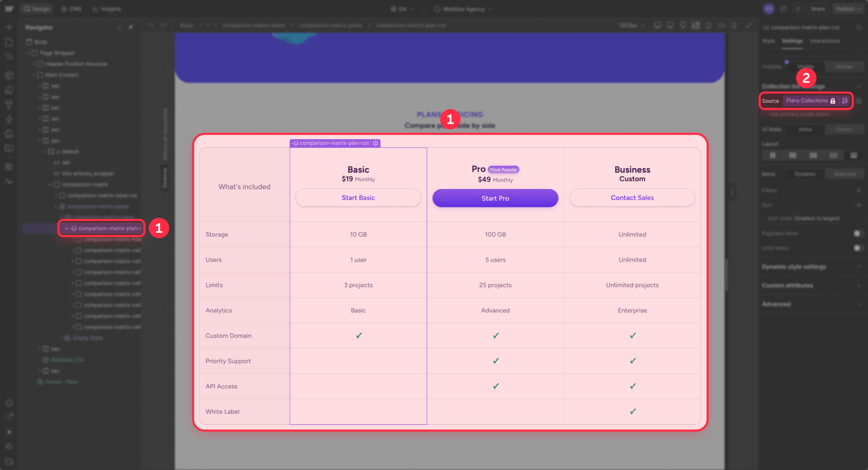Click the Redo arrow in toolbar

tap(164, 25)
